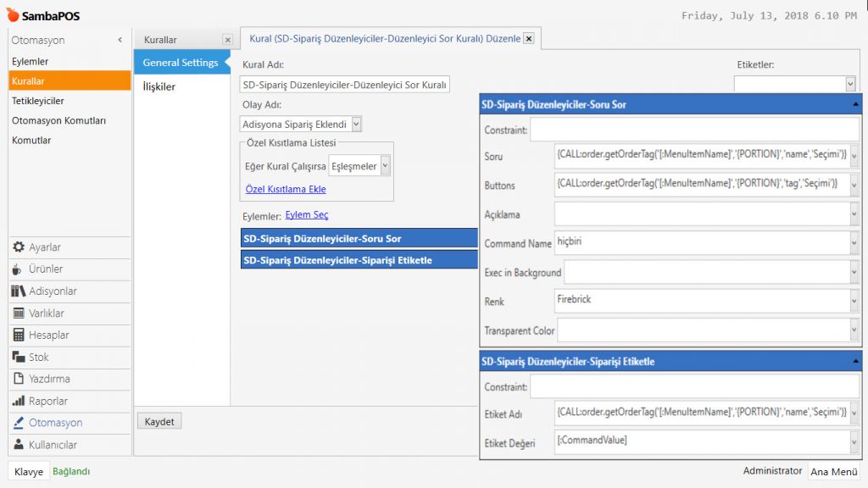Expand the Eşleşmeler dropdown
The width and height of the screenshot is (868, 488).
(386, 167)
